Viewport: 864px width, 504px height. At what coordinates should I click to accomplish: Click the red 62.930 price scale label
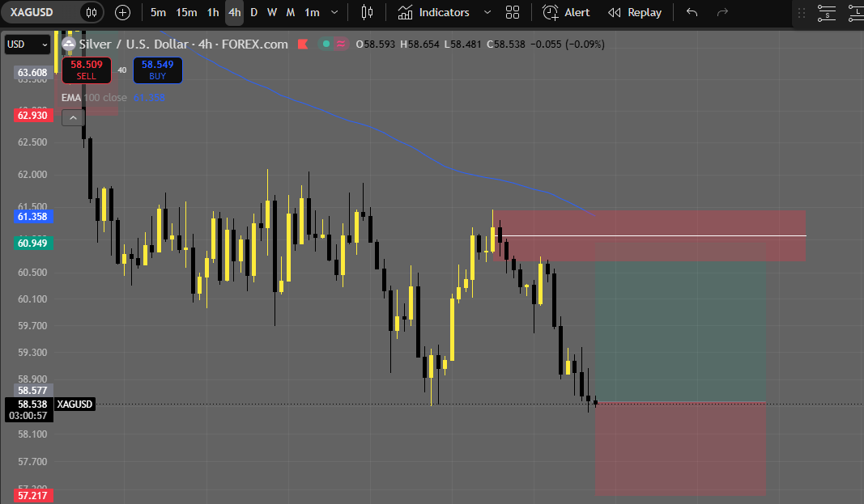point(32,116)
